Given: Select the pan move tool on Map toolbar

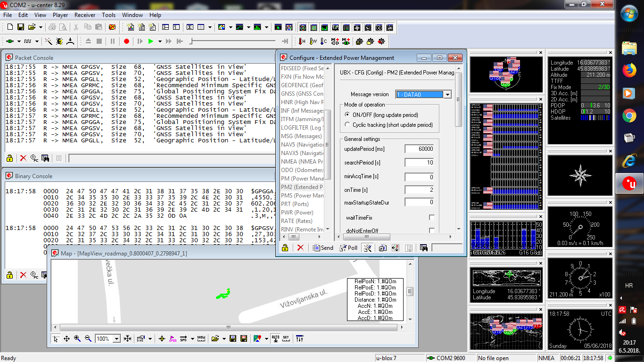Looking at the screenshot, I should pyautogui.click(x=66, y=338).
